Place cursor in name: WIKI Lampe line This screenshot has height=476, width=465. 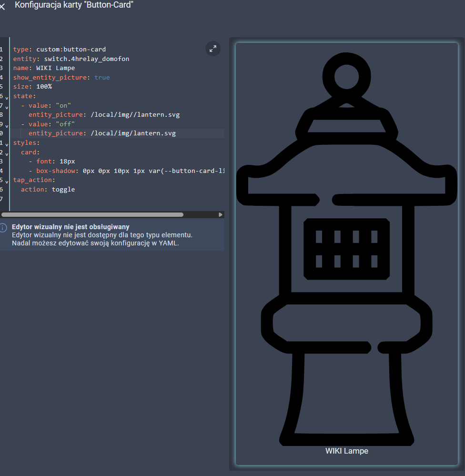coord(55,68)
